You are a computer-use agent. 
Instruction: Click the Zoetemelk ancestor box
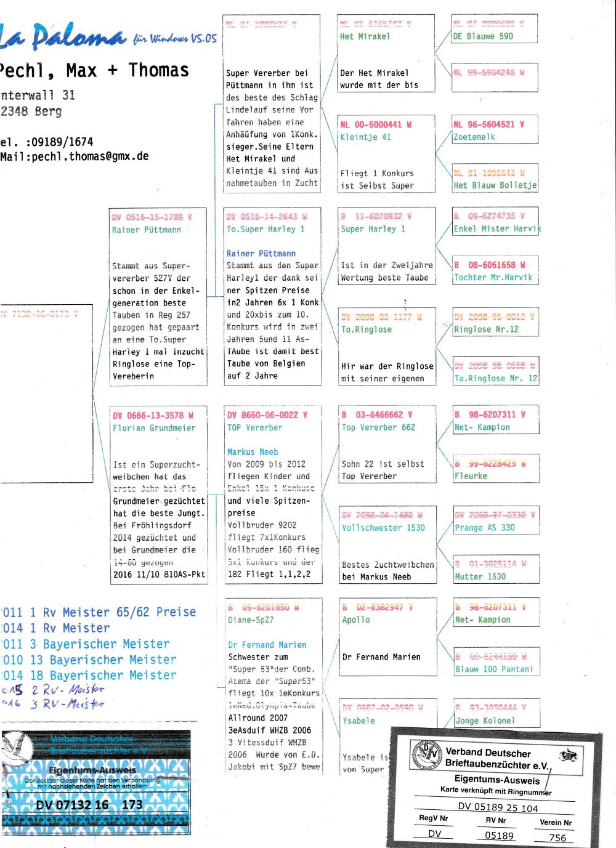(495, 131)
